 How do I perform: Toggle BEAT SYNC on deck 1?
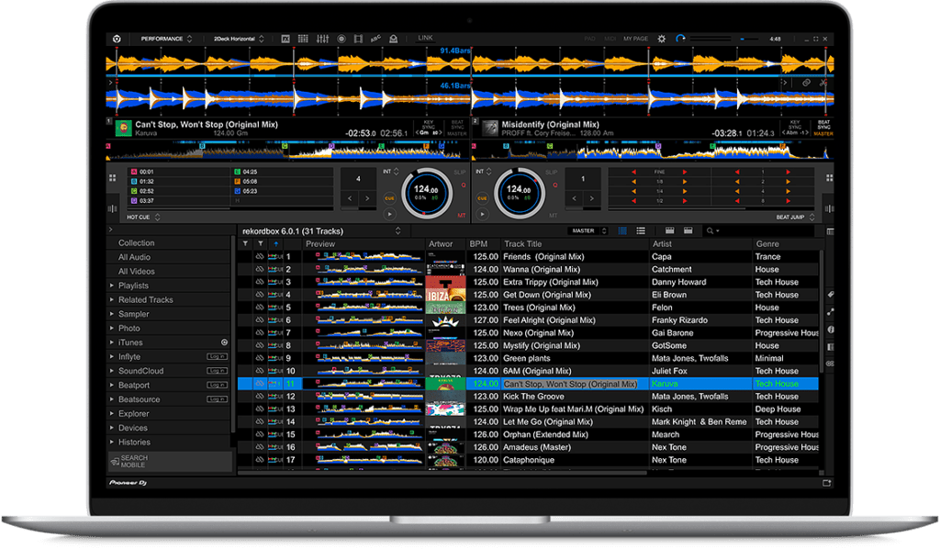coord(457,125)
